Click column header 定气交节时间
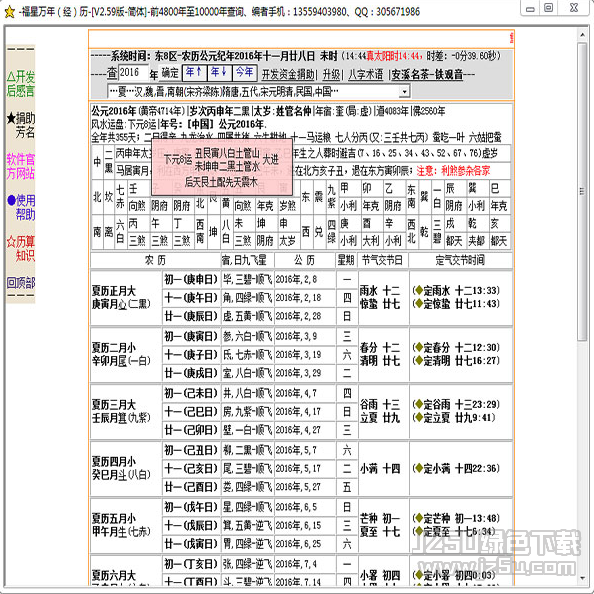 460,260
